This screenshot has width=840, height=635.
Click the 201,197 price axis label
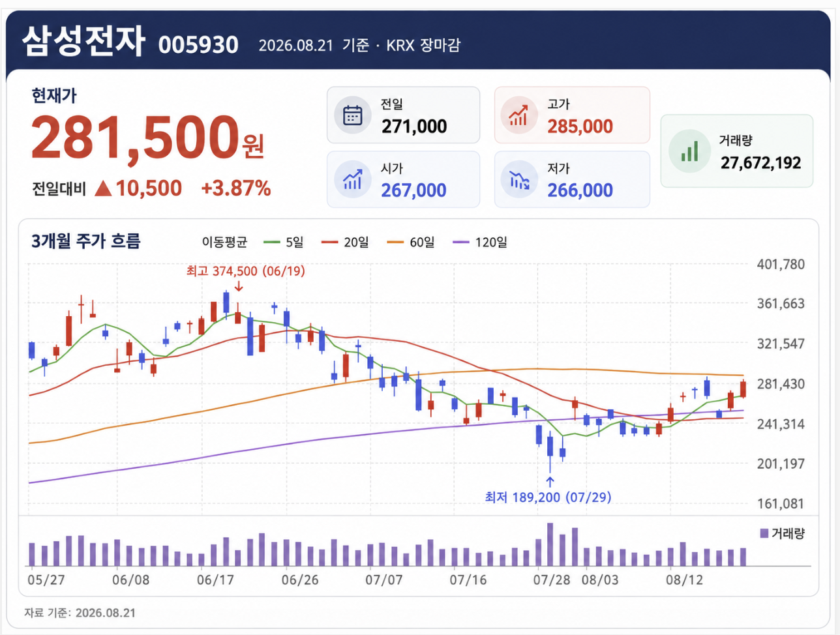[x=781, y=464]
